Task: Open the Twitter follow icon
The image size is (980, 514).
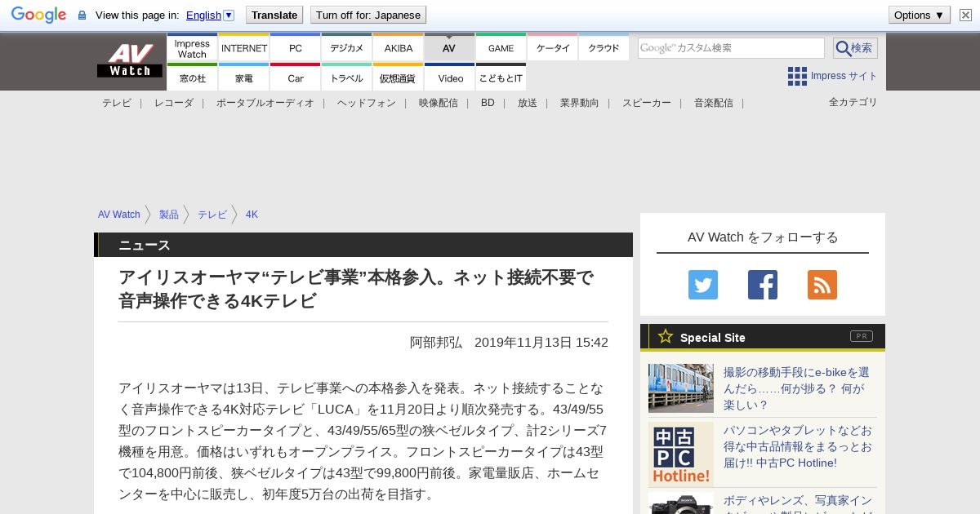Action: [x=703, y=285]
